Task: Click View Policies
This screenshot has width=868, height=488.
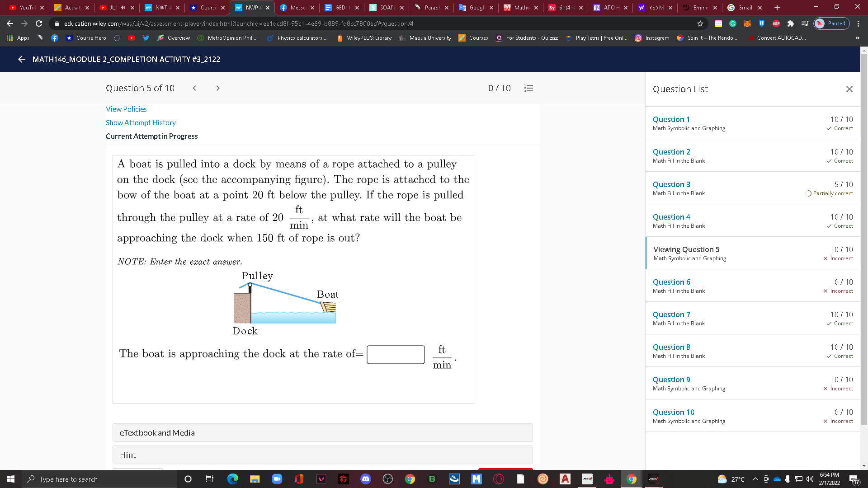Action: (x=126, y=109)
